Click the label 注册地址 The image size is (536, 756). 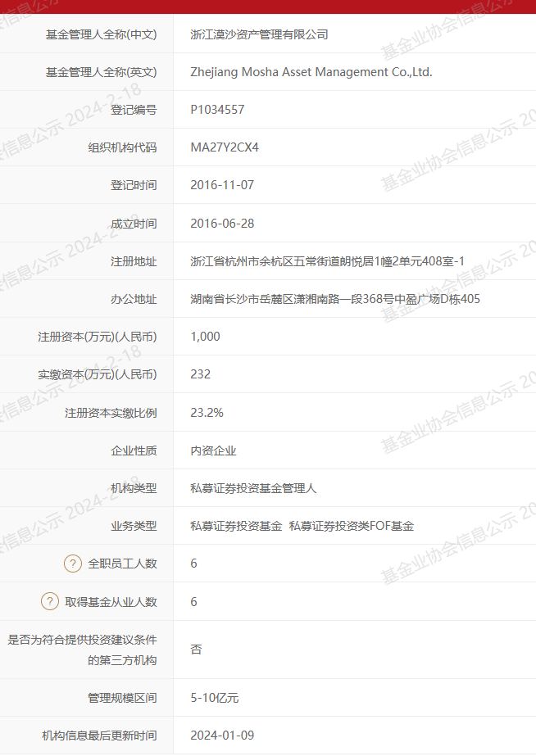(x=134, y=261)
